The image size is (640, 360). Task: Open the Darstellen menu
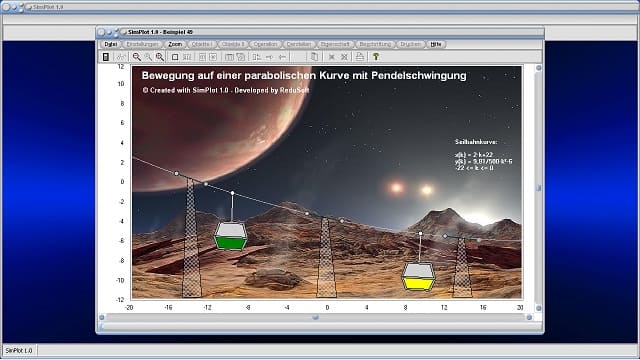(299, 44)
